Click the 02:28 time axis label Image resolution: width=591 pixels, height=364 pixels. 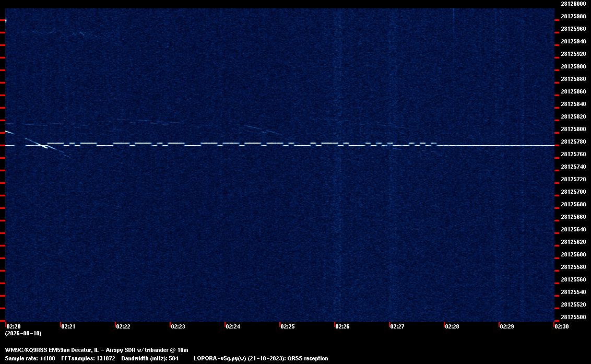(452, 326)
